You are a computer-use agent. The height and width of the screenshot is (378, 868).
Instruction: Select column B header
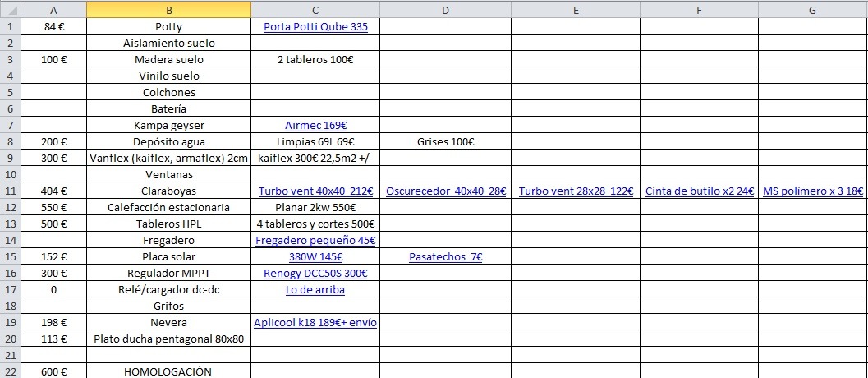pyautogui.click(x=169, y=9)
